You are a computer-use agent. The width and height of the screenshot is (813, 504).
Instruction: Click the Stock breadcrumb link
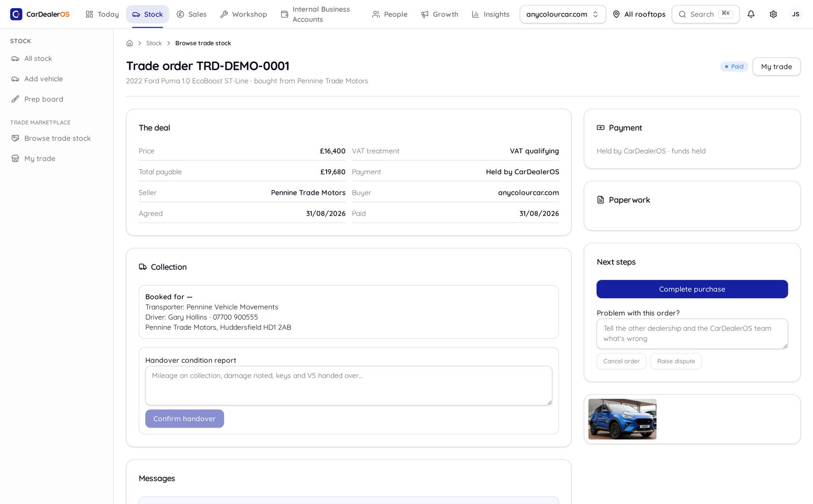click(x=154, y=43)
